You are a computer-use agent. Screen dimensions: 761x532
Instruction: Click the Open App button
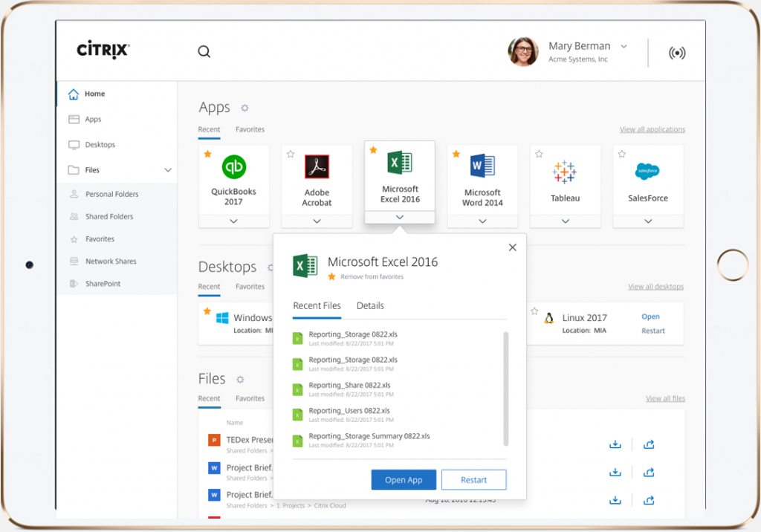tap(404, 480)
